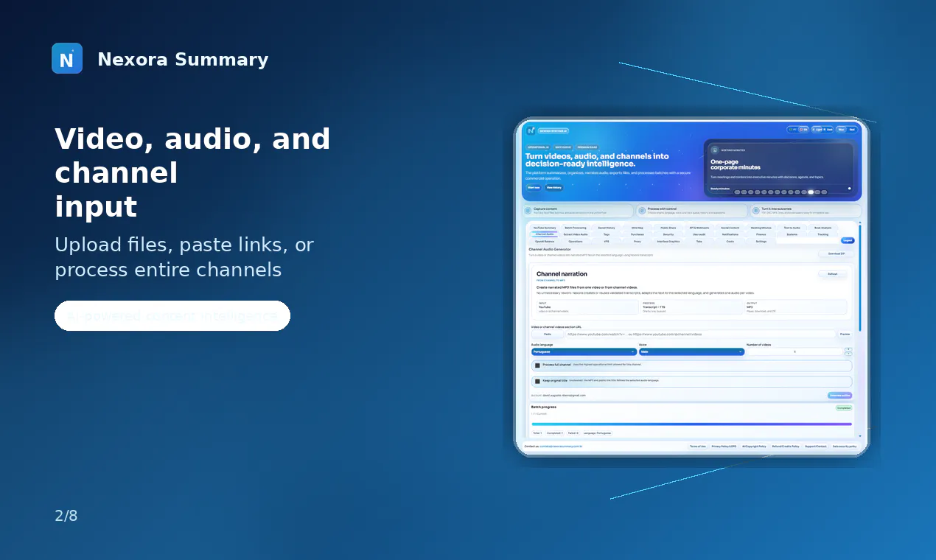Open the Meeting Minutes tab
Viewport: 936px width, 560px height.
(761, 228)
